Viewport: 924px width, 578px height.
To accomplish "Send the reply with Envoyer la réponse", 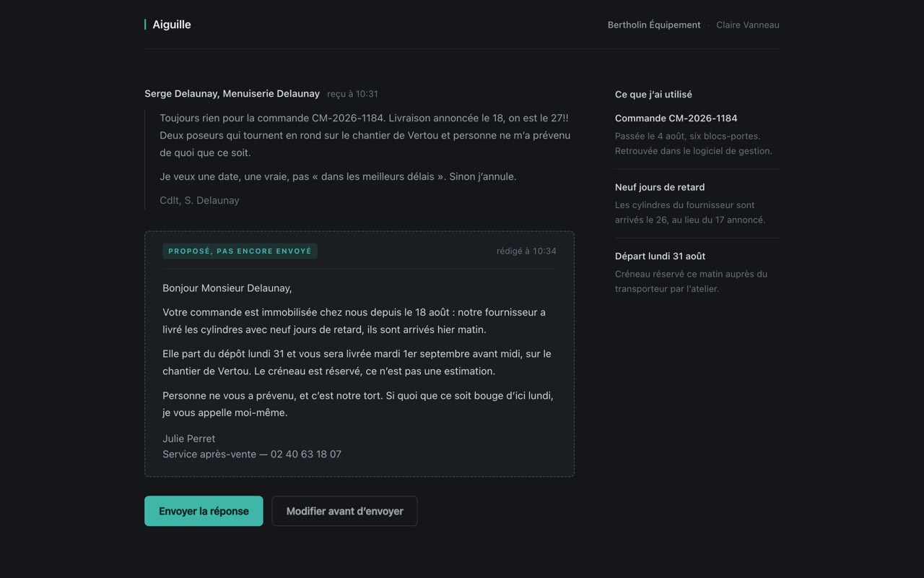I will (204, 511).
